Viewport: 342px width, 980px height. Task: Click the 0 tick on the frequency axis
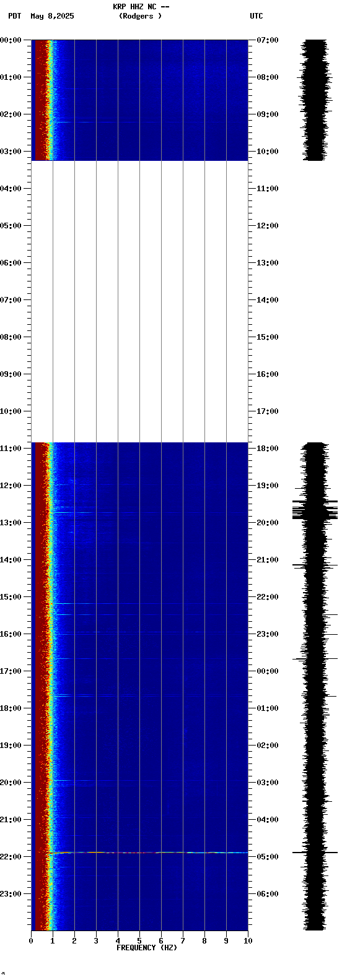pos(31,941)
